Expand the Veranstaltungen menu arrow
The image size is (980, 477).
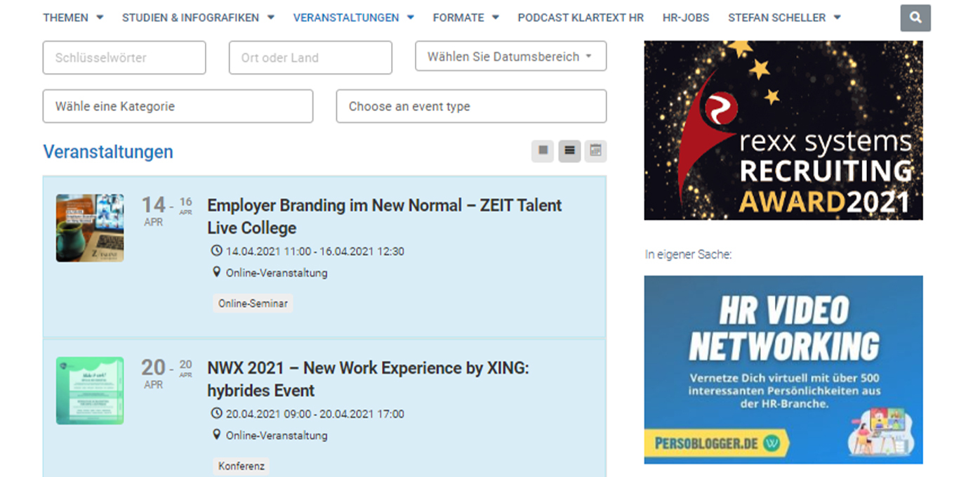click(410, 18)
